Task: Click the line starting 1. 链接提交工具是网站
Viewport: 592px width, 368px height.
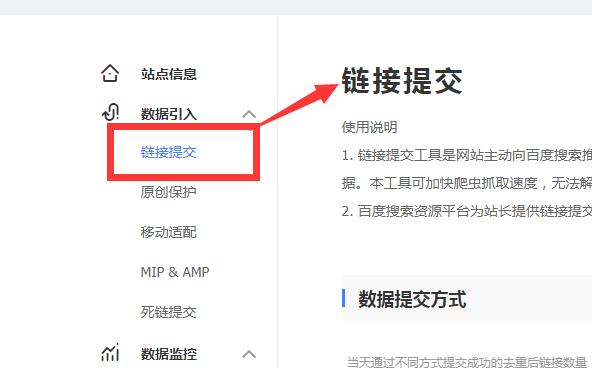Action: tap(467, 155)
